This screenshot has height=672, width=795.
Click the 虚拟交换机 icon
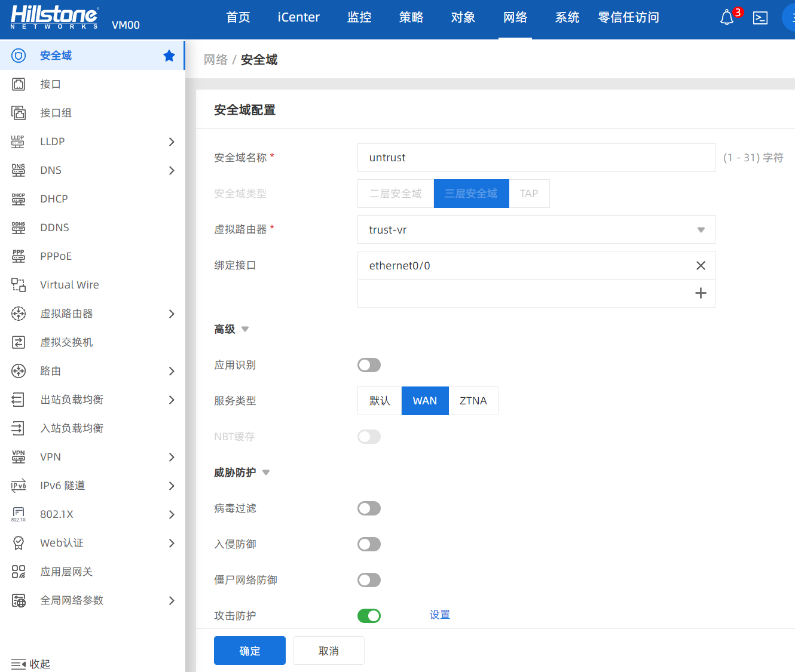(19, 342)
